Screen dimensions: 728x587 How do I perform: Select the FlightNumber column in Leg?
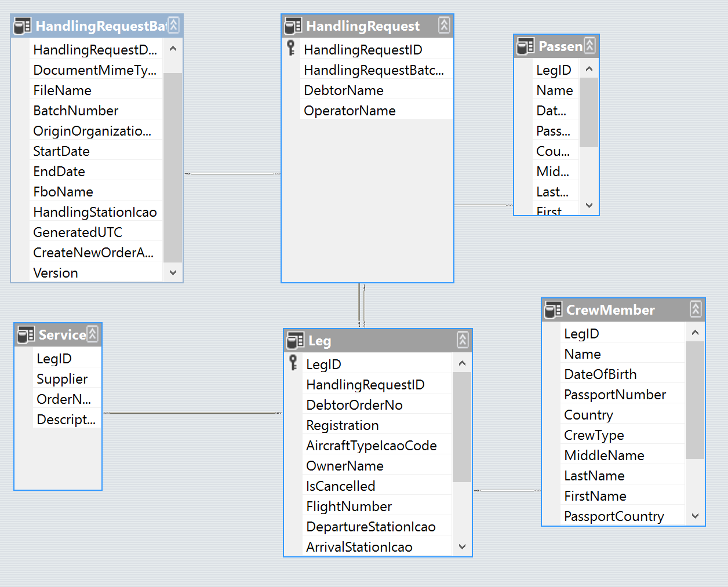tap(349, 506)
